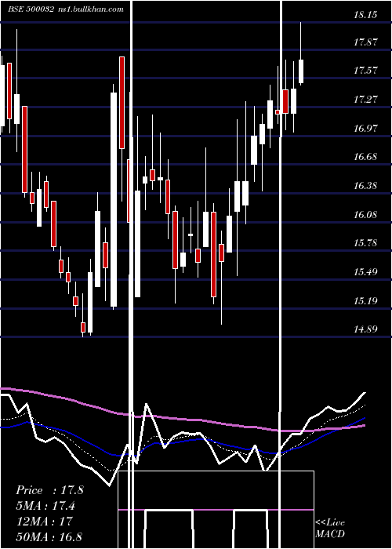Click the 5MA : 17.4 readout
Image resolution: width=392 pixels, height=549 pixels.
click(x=45, y=506)
